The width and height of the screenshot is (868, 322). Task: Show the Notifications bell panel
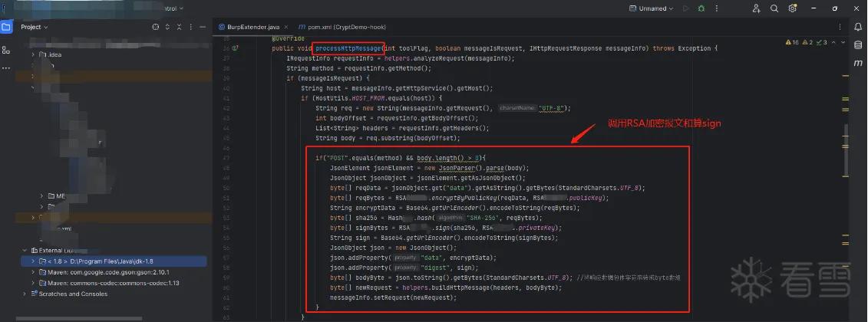coord(857,27)
